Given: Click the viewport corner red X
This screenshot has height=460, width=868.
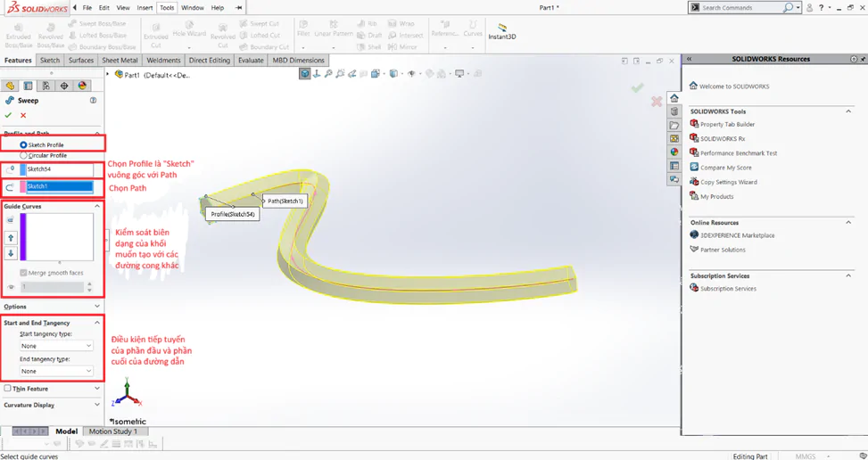Looking at the screenshot, I should coord(657,102).
